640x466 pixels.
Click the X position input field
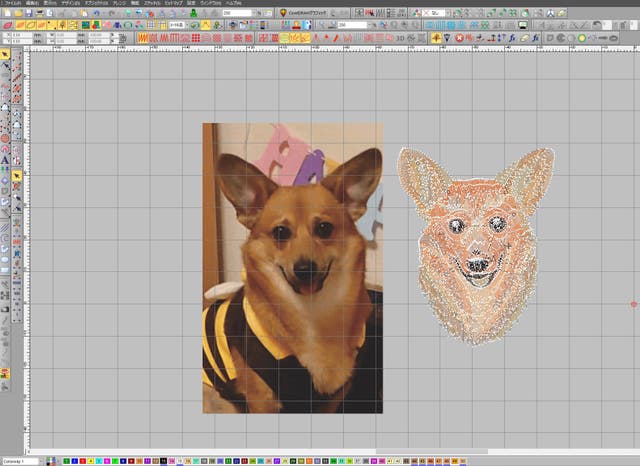pos(21,36)
